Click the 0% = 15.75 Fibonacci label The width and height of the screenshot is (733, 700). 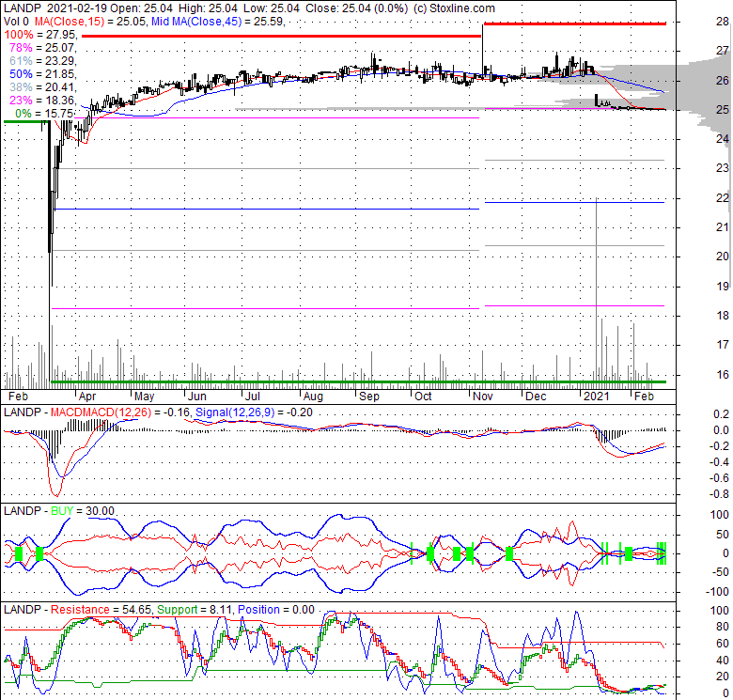pos(44,114)
